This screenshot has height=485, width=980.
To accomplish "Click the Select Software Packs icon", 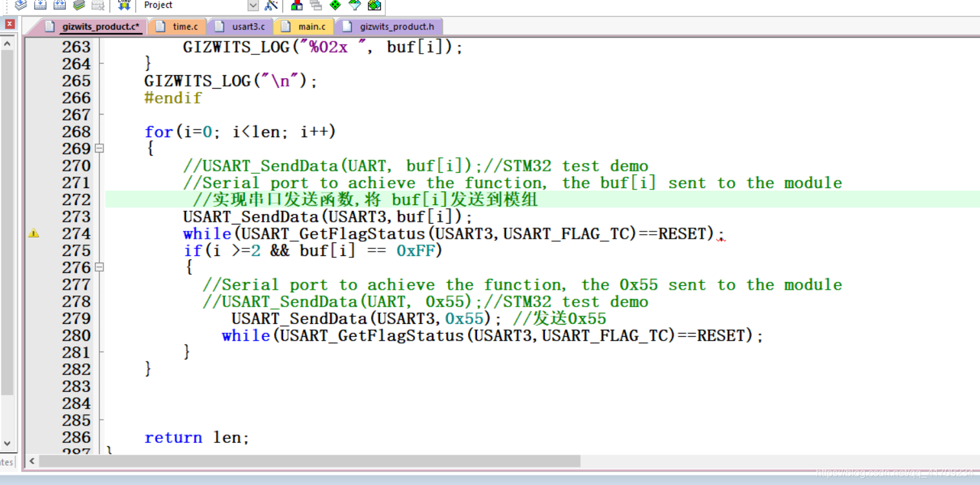I will pos(355,5).
